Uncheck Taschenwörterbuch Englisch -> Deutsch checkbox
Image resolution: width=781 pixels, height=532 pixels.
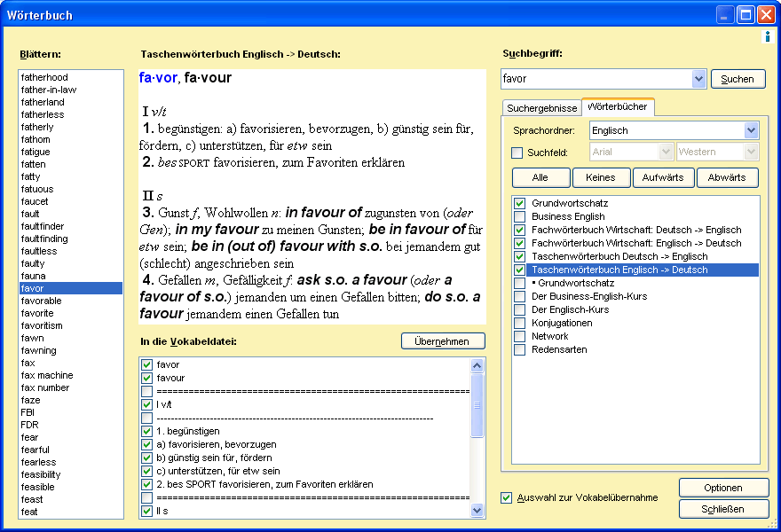pyautogui.click(x=519, y=270)
